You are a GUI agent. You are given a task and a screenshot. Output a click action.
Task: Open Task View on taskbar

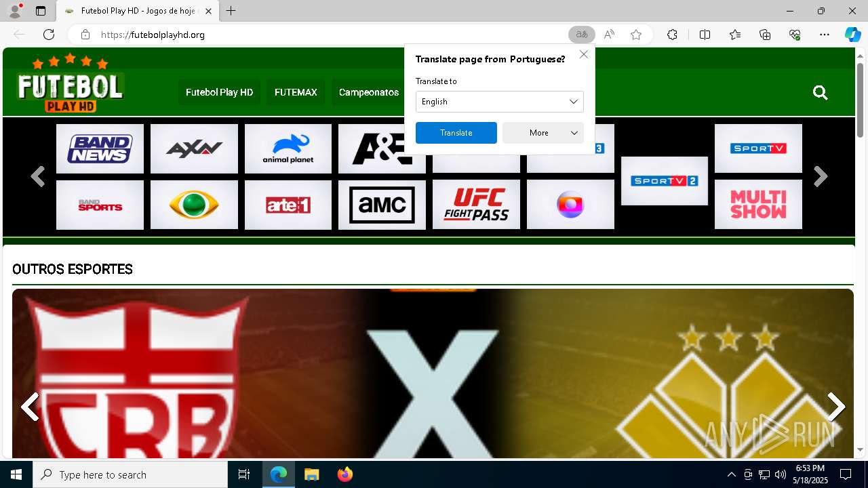[244, 474]
